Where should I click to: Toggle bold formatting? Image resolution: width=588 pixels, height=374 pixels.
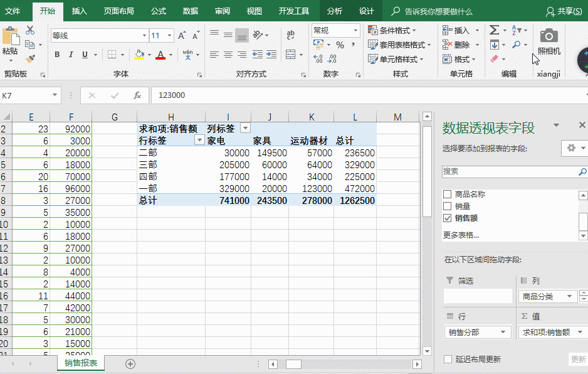click(x=57, y=55)
